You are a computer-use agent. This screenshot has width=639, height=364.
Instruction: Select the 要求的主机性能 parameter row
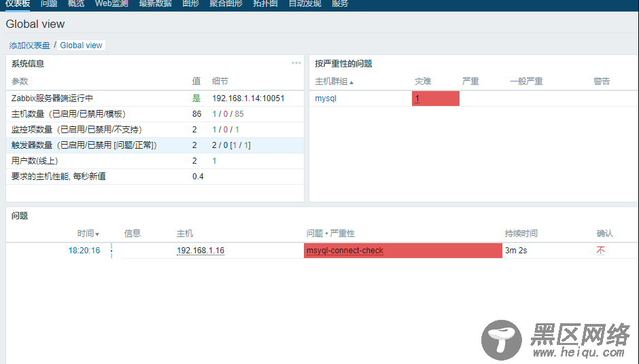click(x=155, y=177)
